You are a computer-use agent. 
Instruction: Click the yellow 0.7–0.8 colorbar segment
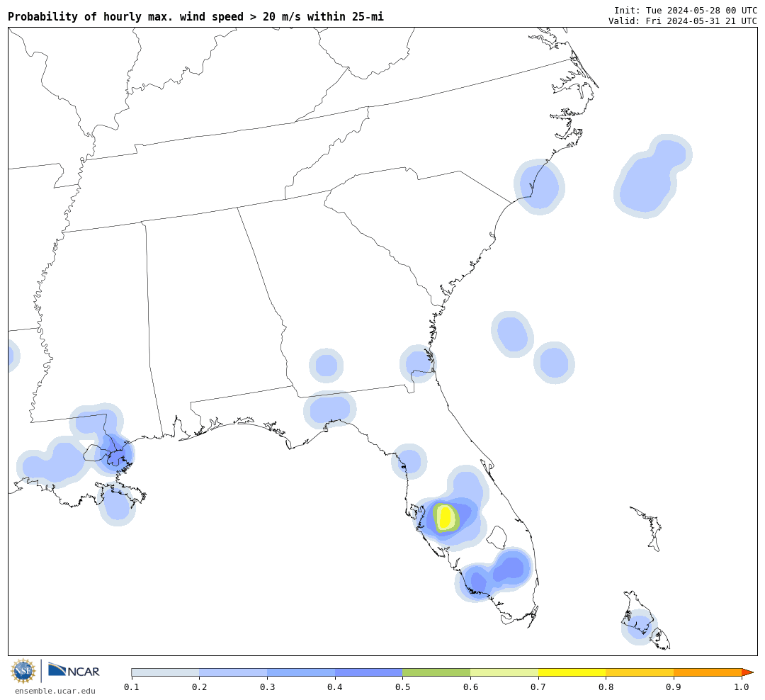click(x=572, y=672)
